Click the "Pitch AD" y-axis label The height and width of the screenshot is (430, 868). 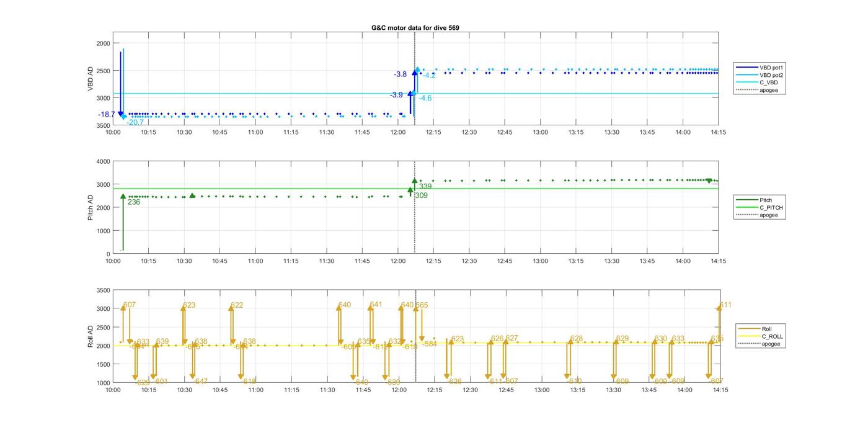pos(91,208)
